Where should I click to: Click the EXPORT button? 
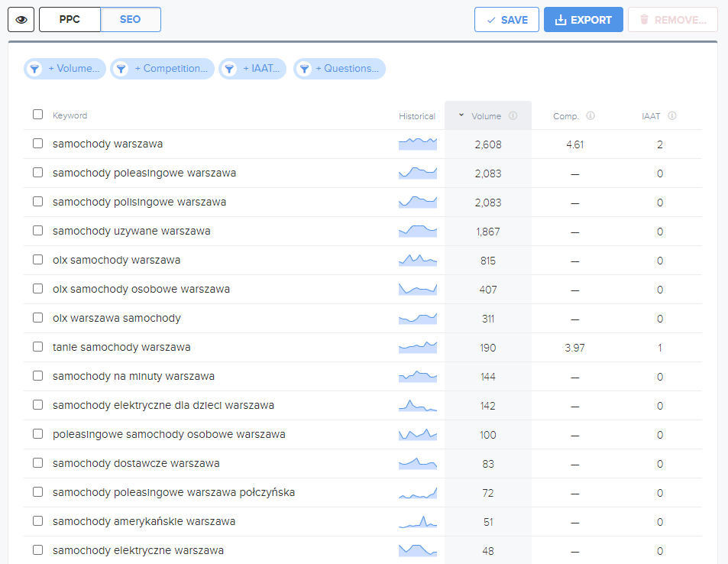584,20
